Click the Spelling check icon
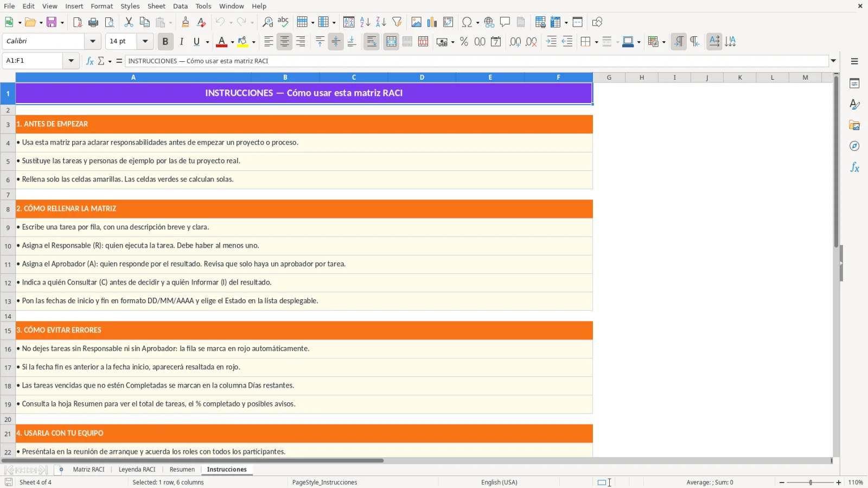The width and height of the screenshot is (868, 488). click(x=283, y=22)
